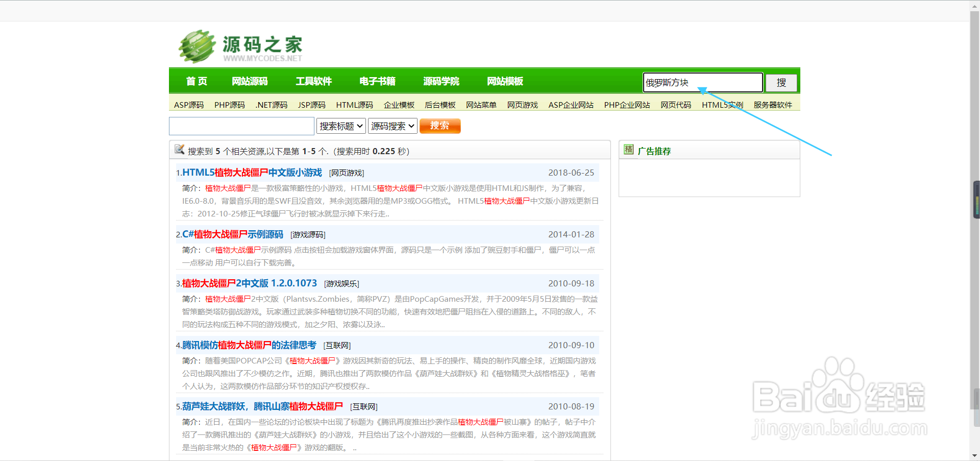980x461 pixels.
Task: Click the scrollbar down arrow
Action: click(x=975, y=456)
